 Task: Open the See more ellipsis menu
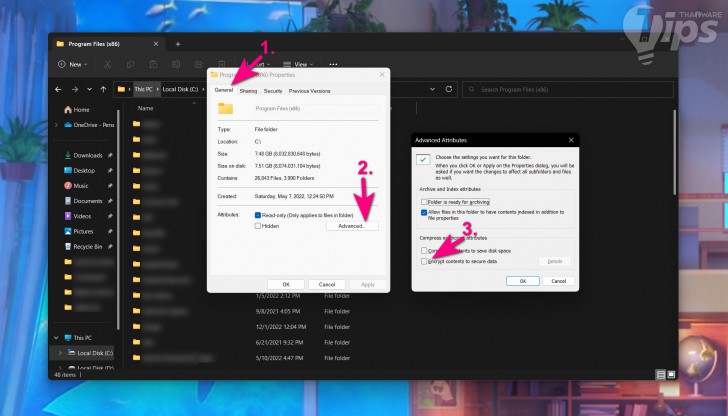333,65
